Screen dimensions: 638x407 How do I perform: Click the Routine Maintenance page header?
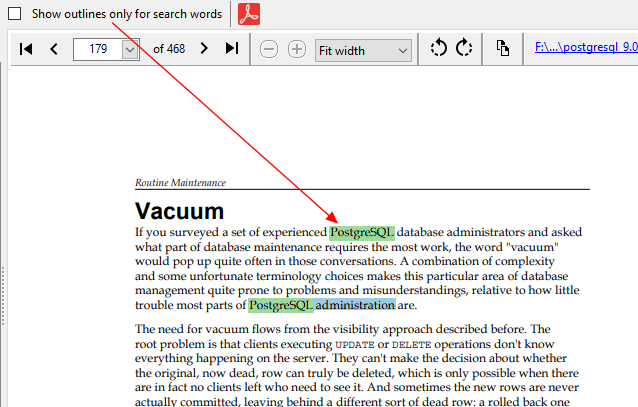point(180,183)
